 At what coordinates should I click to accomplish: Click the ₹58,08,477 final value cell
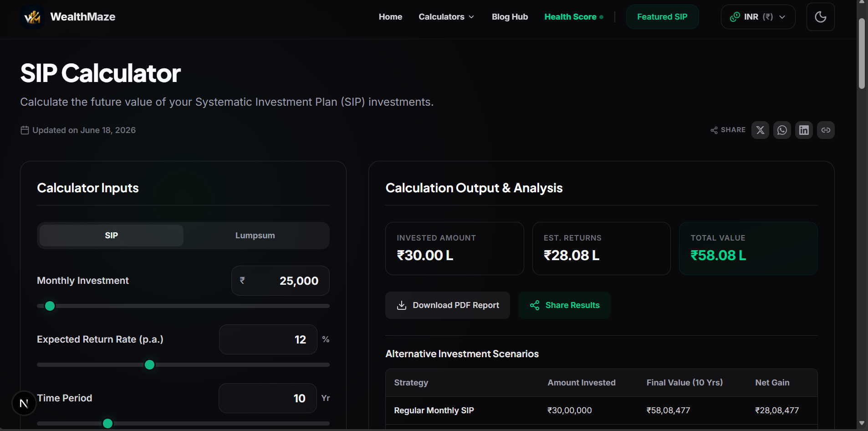coord(669,410)
